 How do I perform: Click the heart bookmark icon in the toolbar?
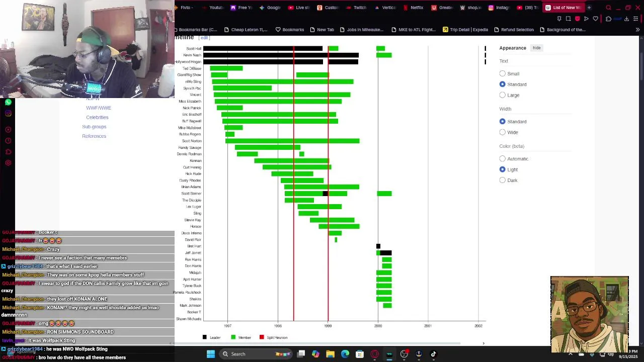pos(595,19)
